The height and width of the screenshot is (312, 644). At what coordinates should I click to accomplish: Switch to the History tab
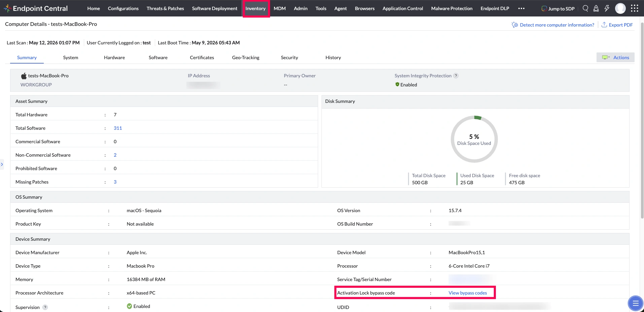pyautogui.click(x=333, y=57)
